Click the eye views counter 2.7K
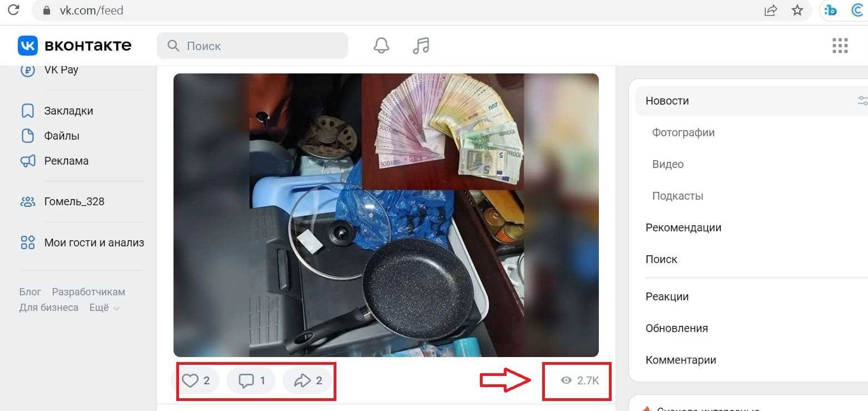 tap(580, 380)
